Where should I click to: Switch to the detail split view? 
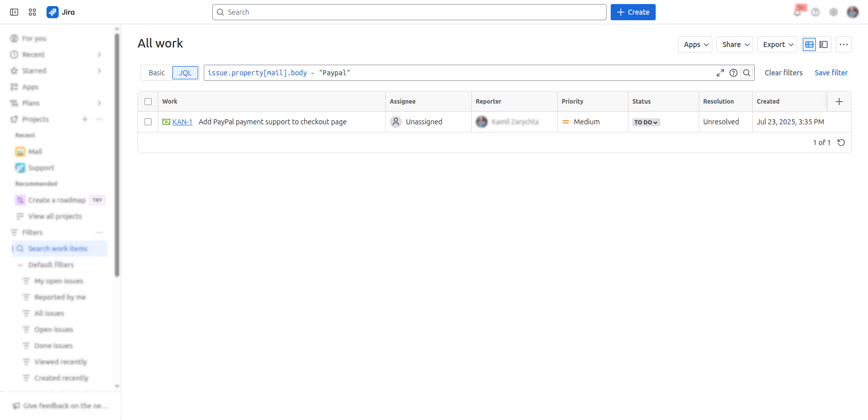(824, 44)
